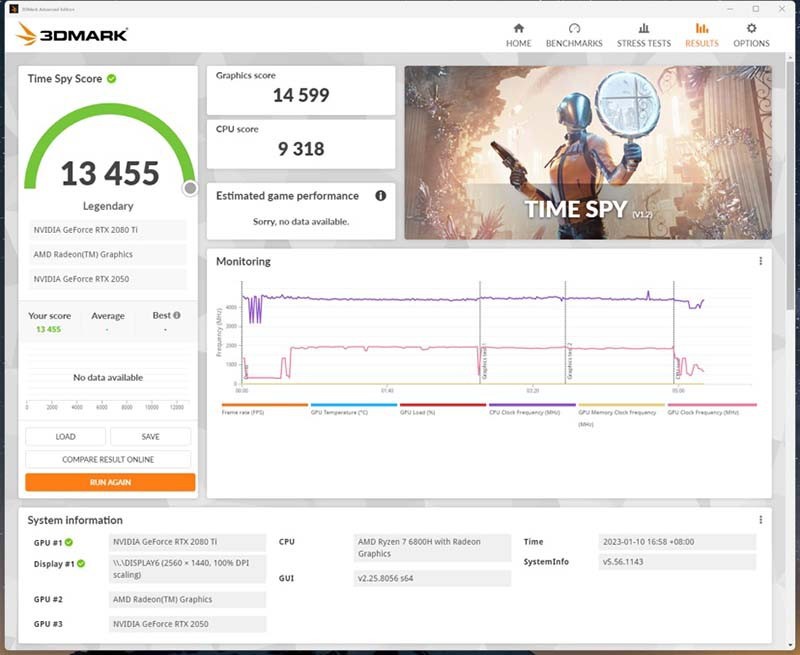The image size is (800, 655).
Task: Open the Home section
Action: tap(518, 35)
